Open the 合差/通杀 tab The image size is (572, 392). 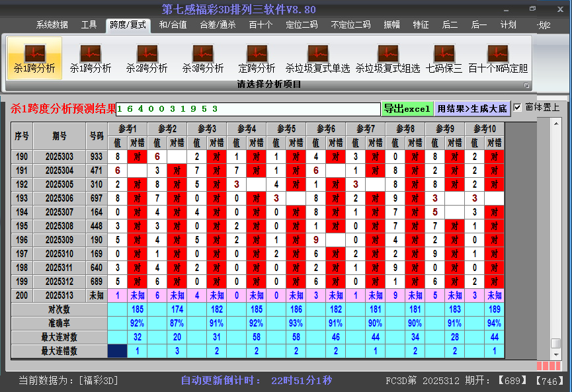[218, 24]
